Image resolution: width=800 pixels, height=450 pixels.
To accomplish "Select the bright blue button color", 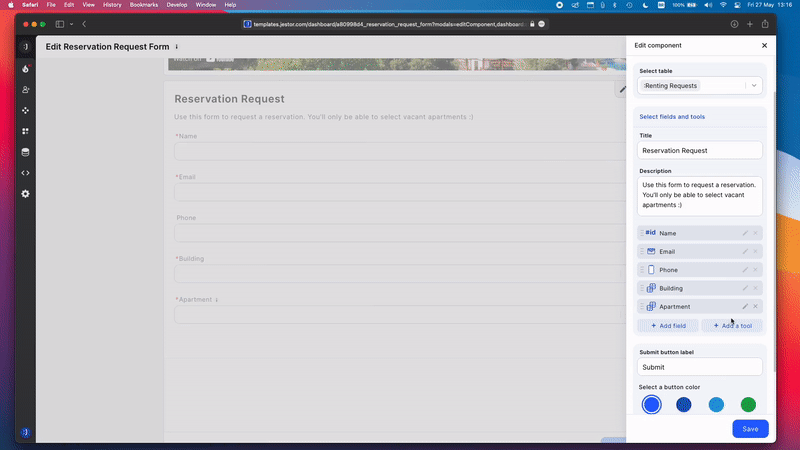I will pyautogui.click(x=652, y=405).
